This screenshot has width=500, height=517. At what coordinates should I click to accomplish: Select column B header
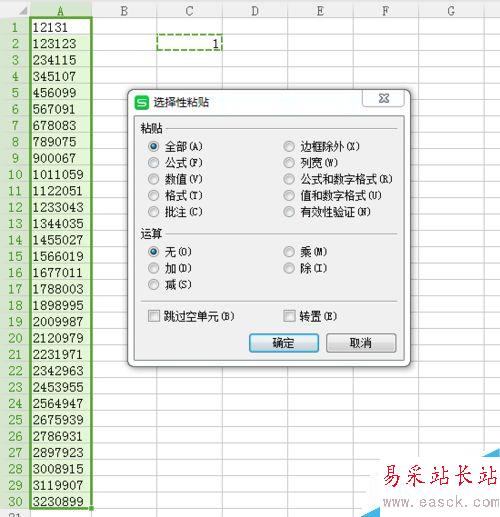[x=124, y=11]
